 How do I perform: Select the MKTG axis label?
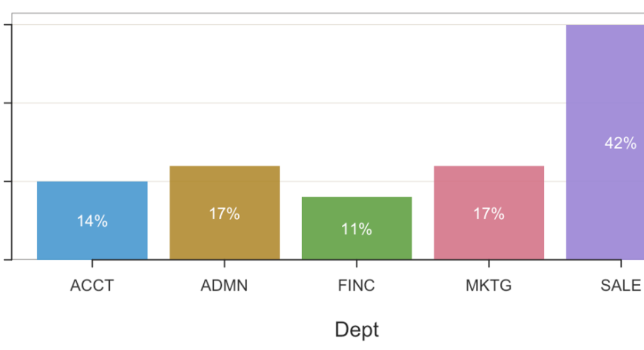488,285
